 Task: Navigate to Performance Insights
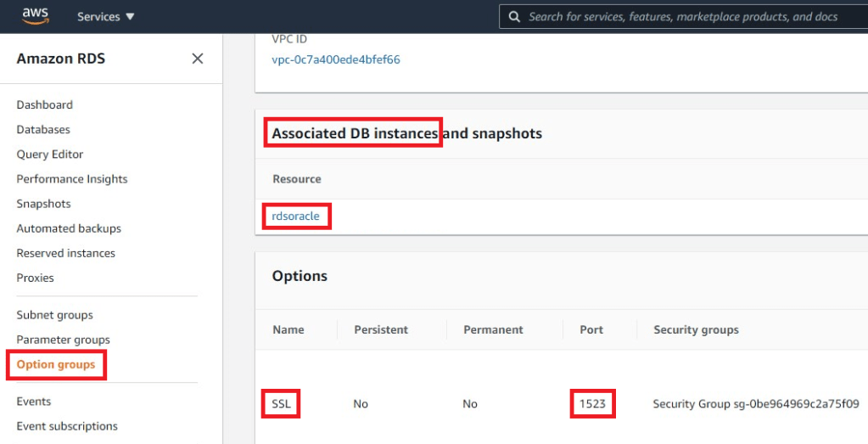pos(72,179)
